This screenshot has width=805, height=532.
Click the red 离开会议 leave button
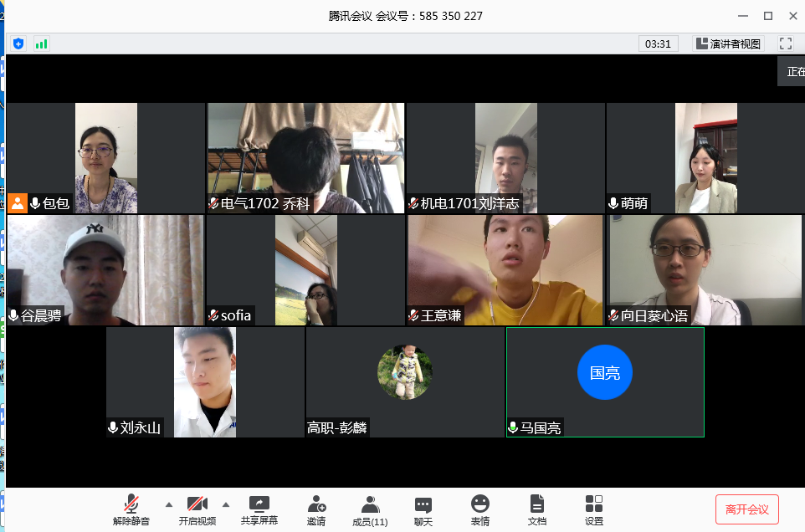coord(746,509)
